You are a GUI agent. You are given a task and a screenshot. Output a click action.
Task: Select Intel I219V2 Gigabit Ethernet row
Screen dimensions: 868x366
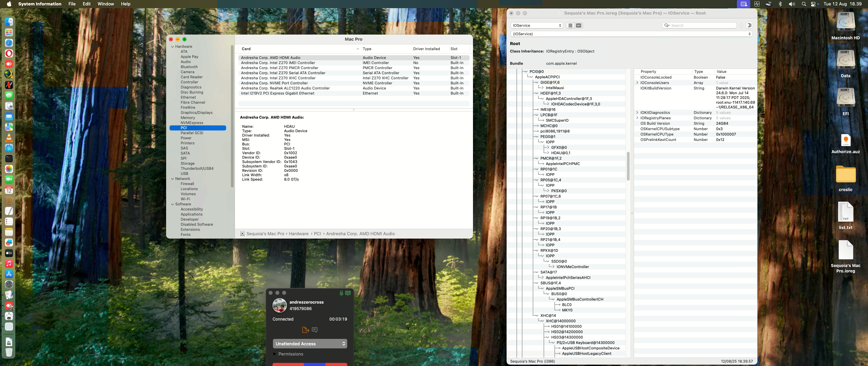(x=354, y=93)
